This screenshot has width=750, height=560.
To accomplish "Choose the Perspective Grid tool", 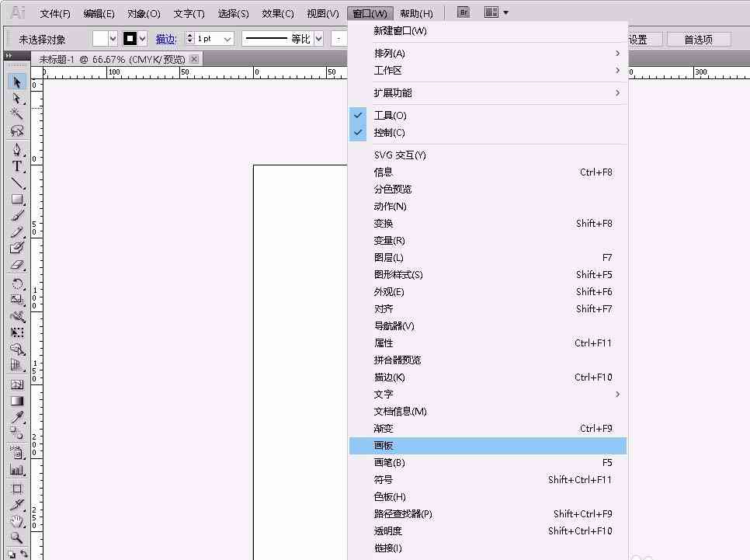I will point(17,365).
